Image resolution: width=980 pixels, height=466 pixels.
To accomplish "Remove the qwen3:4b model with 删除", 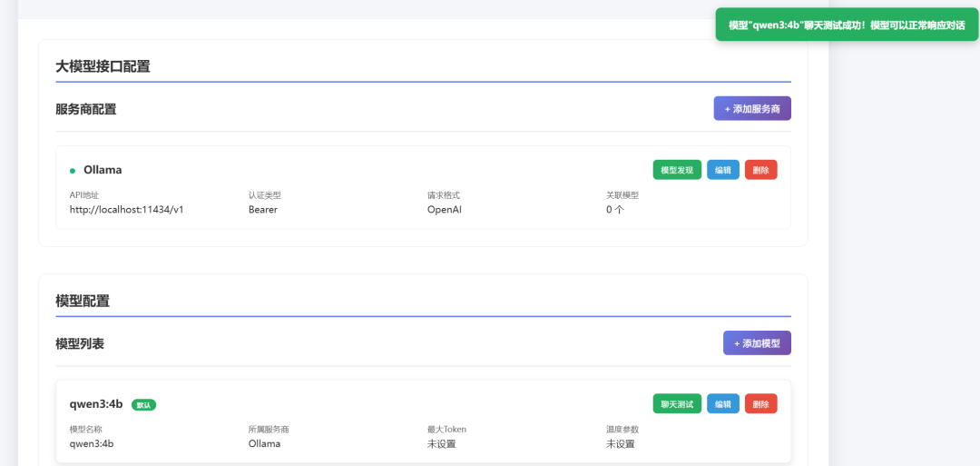I will (760, 404).
